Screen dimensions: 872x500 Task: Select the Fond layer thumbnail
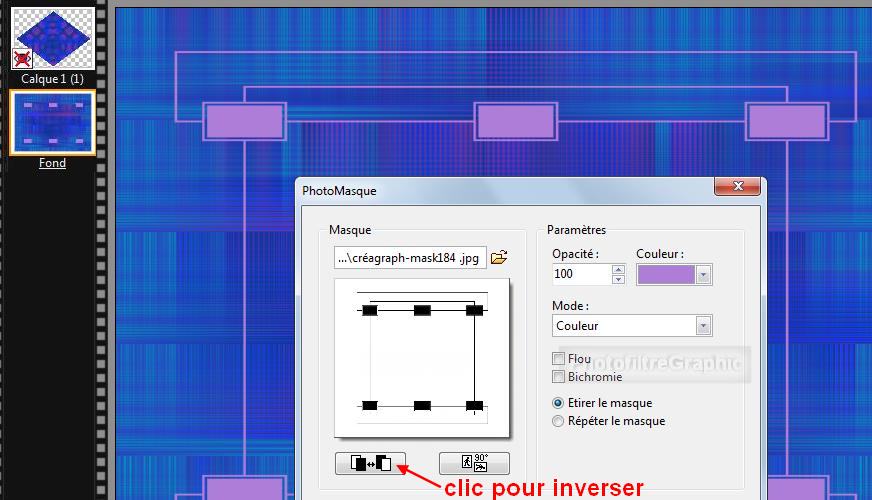pyautogui.click(x=53, y=123)
